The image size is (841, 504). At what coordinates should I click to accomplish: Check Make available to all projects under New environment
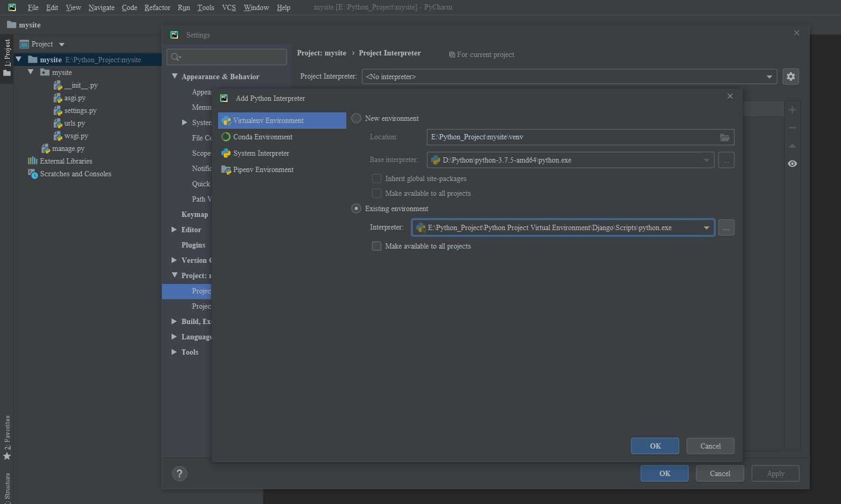coord(376,193)
